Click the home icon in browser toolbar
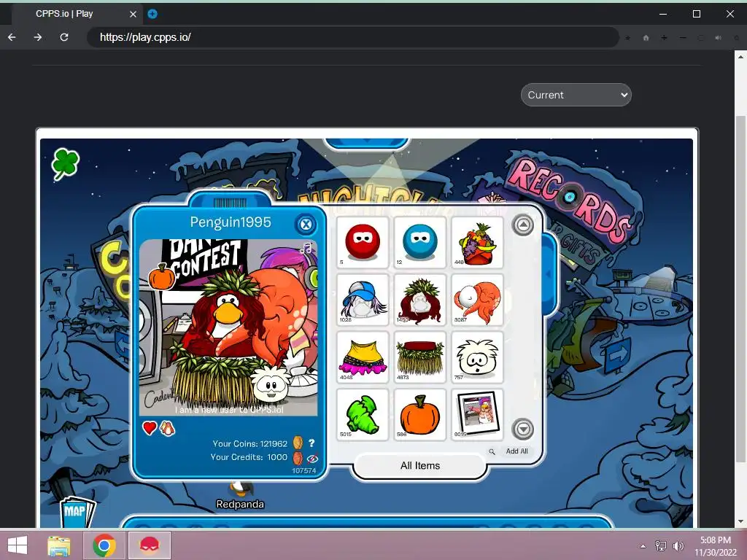Image resolution: width=747 pixels, height=560 pixels. pos(646,38)
